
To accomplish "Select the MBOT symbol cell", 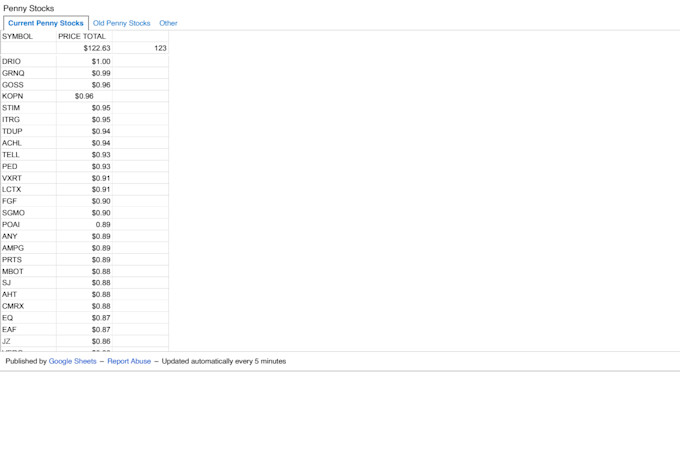I will (29, 272).
